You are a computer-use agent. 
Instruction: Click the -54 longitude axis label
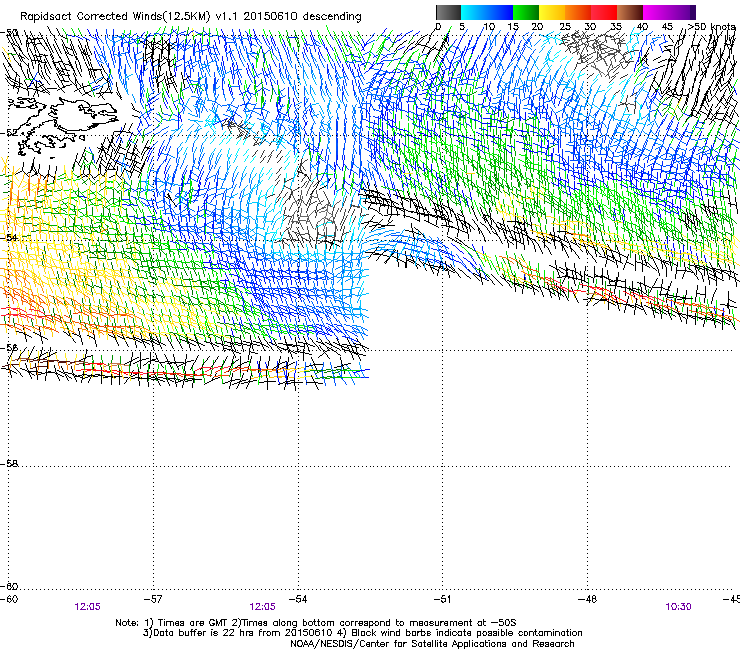tap(298, 599)
